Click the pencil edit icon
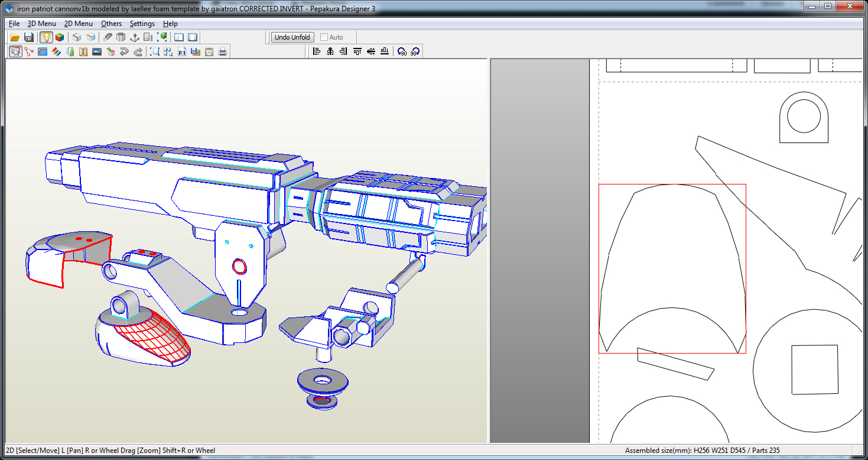This screenshot has height=460, width=868. pos(108,37)
